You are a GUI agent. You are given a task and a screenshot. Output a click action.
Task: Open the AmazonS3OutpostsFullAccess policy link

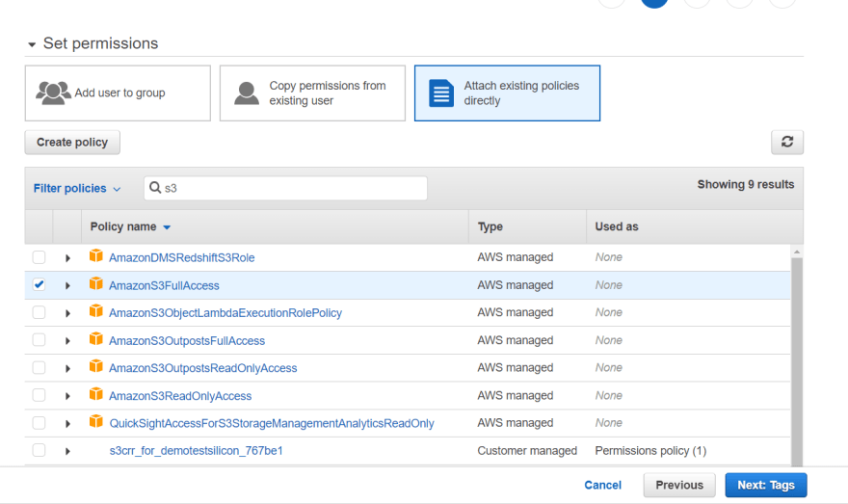[187, 341]
